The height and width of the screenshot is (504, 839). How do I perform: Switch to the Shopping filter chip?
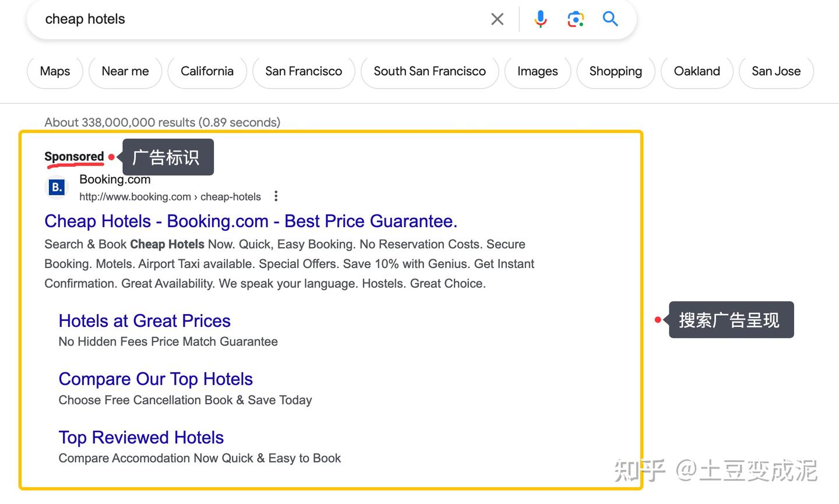pos(615,71)
